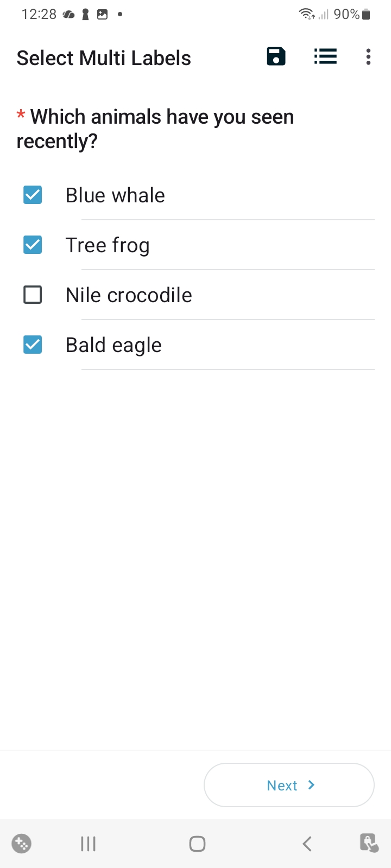Tap the Nile crocodile label text
The width and height of the screenshot is (391, 868).
point(129,295)
